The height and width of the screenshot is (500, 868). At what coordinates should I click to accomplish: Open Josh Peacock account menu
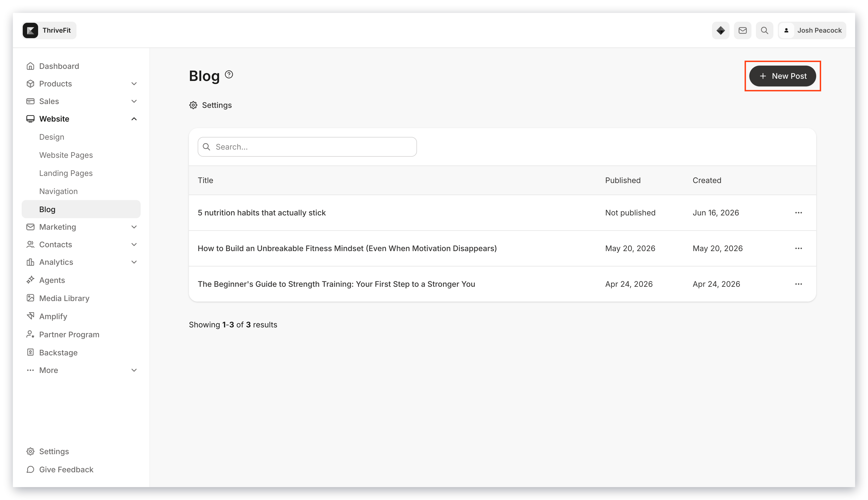coord(812,30)
